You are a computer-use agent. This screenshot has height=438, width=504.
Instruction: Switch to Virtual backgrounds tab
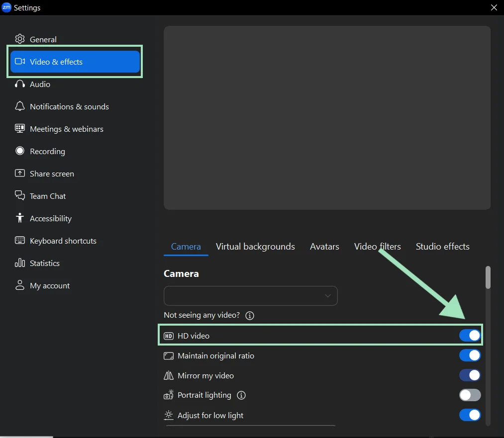pos(255,247)
